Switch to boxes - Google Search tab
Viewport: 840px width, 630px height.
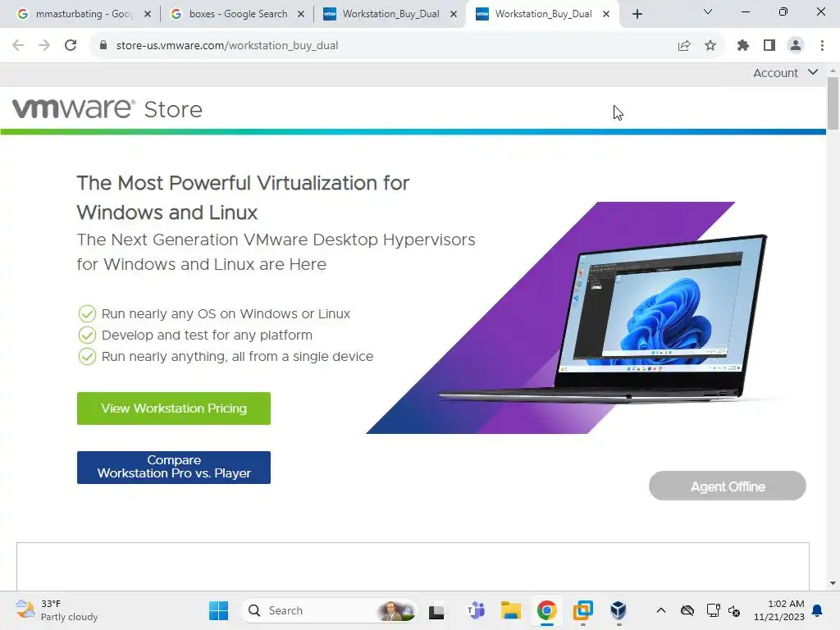[x=238, y=14]
